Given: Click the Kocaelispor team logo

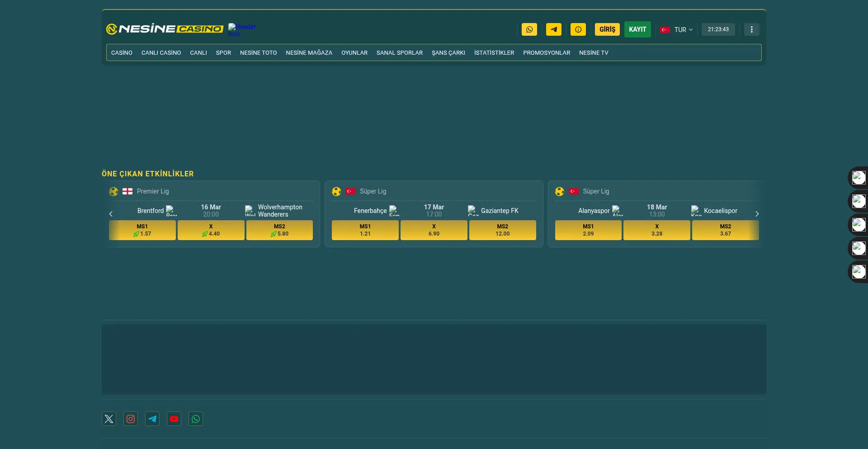Looking at the screenshot, I should point(697,210).
